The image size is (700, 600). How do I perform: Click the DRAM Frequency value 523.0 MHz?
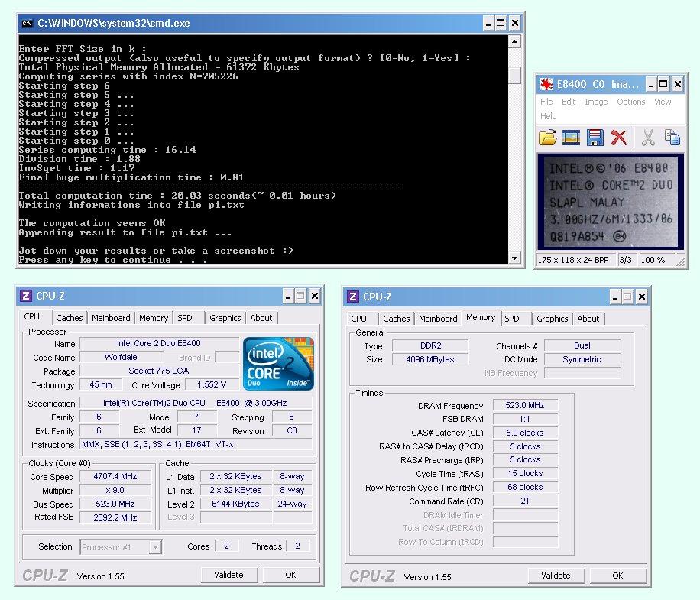point(525,405)
